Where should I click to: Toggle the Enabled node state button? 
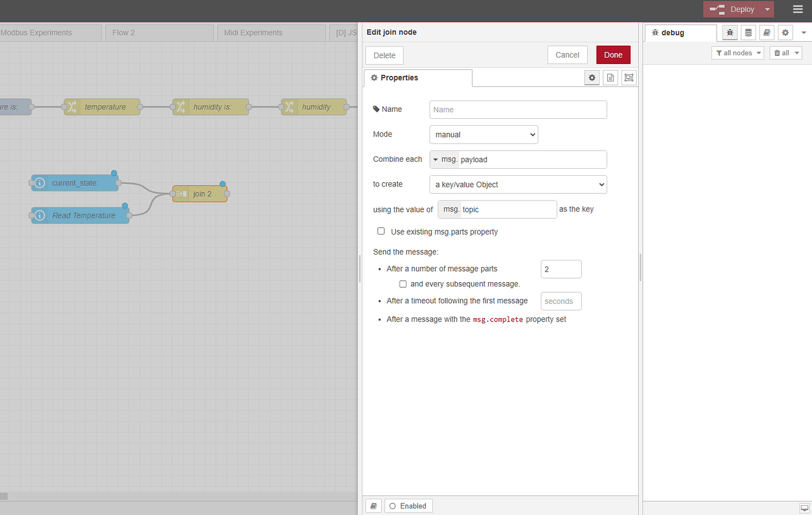[408, 506]
